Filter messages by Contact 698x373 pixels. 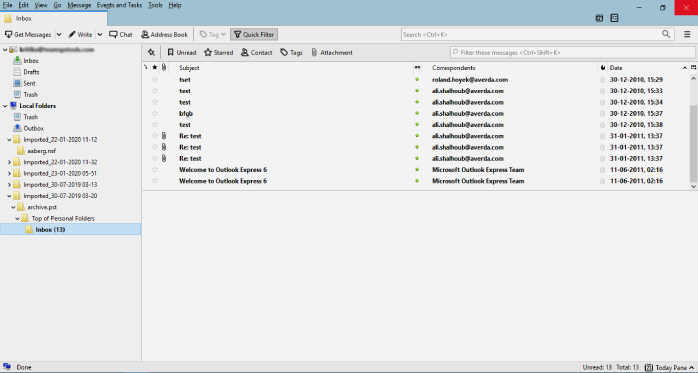click(256, 53)
